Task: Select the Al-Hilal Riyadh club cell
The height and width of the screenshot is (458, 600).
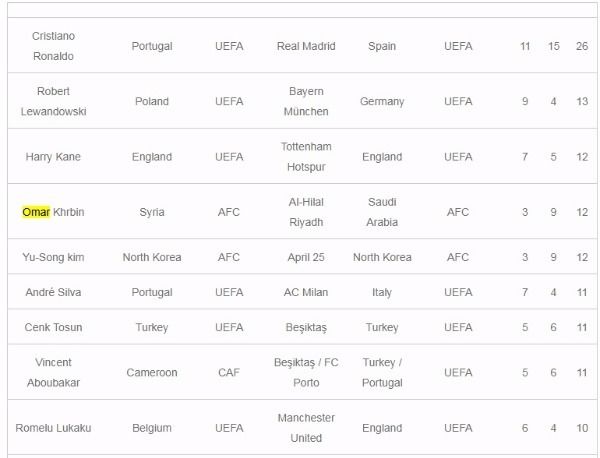Action: click(306, 212)
